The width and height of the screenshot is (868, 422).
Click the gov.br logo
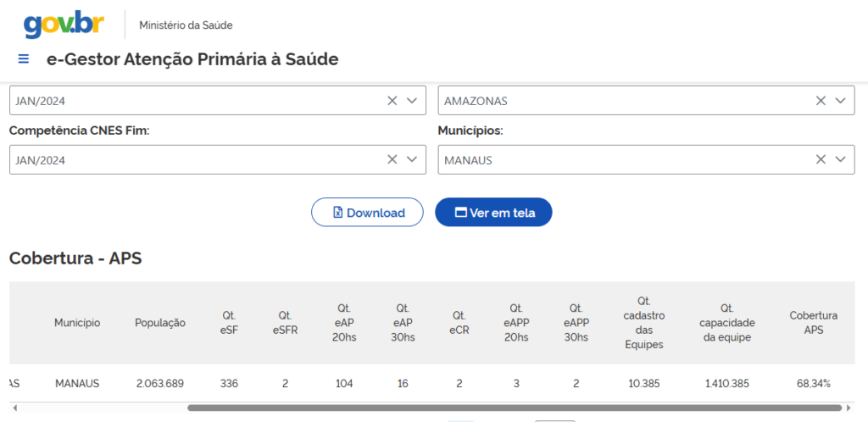point(64,25)
